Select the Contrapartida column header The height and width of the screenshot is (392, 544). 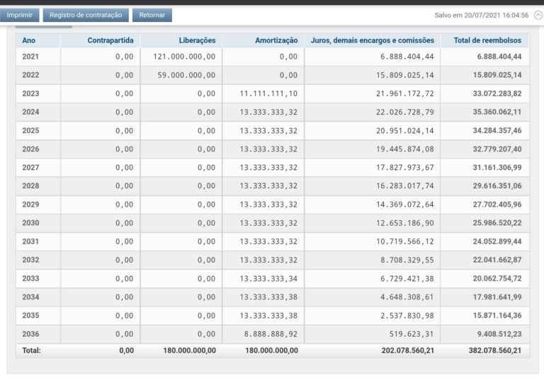(110, 40)
